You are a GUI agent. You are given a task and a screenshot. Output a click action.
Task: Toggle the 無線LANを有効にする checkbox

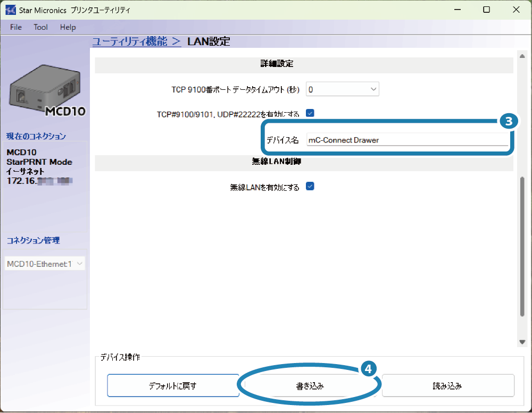[x=310, y=187]
